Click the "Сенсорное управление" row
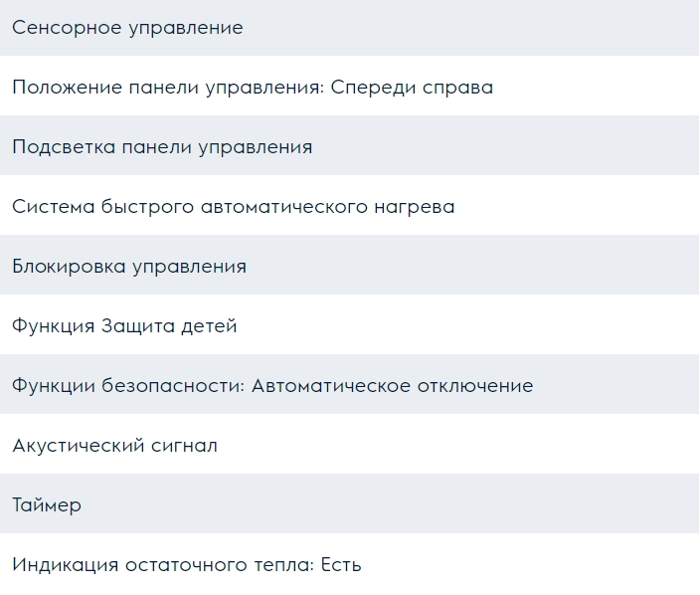This screenshot has height=595, width=700. tap(127, 28)
